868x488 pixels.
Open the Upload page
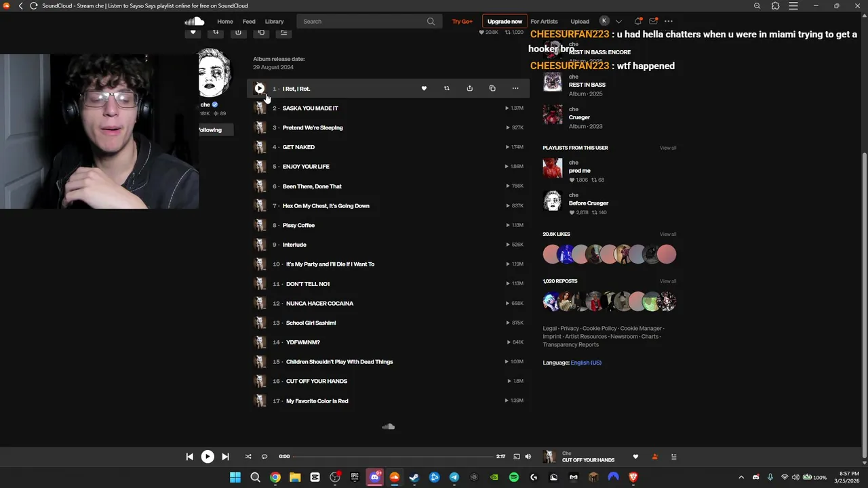580,21
